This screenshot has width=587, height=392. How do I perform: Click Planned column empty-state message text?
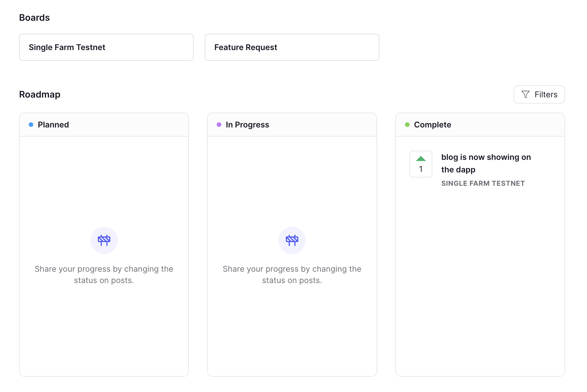(x=104, y=275)
